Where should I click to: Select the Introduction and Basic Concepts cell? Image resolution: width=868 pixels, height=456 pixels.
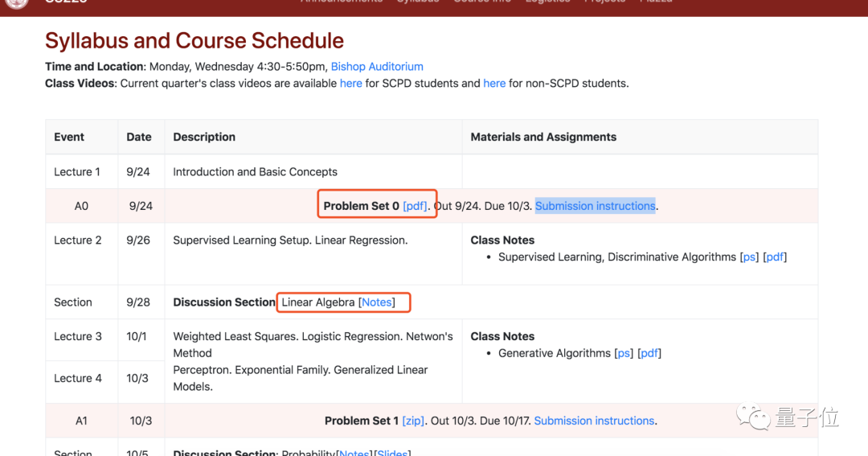256,172
